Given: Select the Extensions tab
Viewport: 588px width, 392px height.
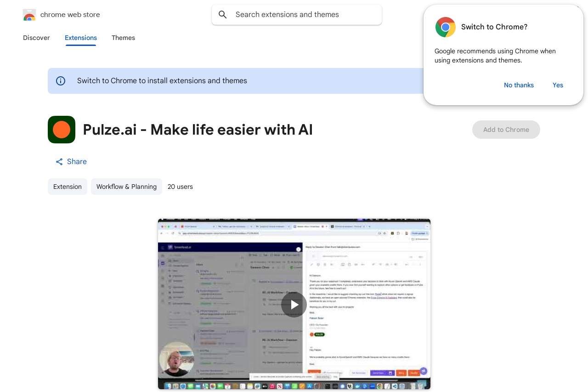Looking at the screenshot, I should pyautogui.click(x=81, y=38).
